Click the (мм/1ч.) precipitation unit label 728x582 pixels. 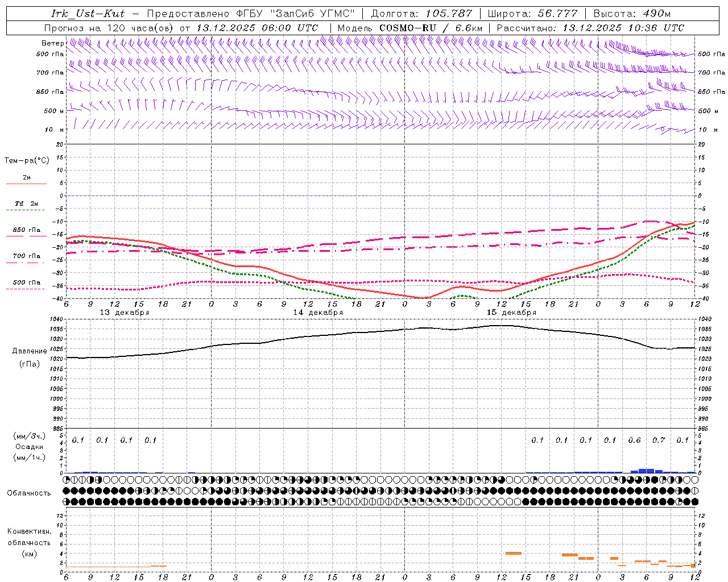(30, 458)
